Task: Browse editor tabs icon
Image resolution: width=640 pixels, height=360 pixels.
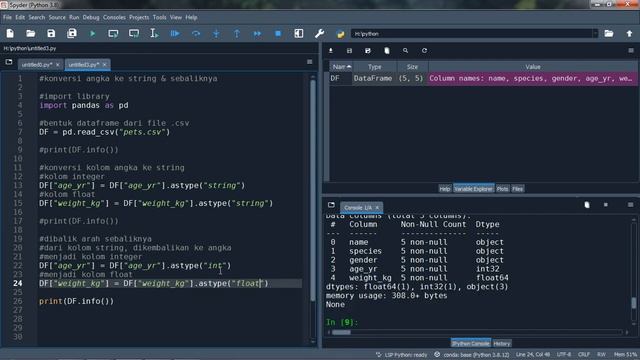Action: (9, 62)
